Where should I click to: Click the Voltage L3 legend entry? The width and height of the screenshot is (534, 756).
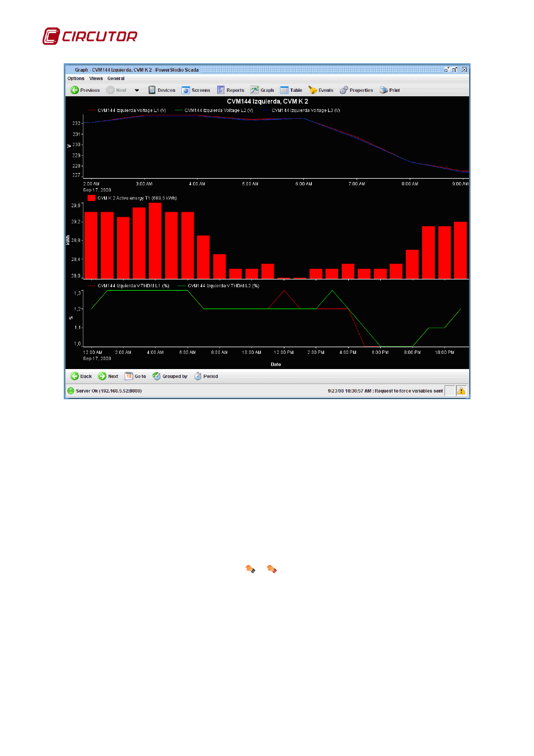click(x=301, y=110)
